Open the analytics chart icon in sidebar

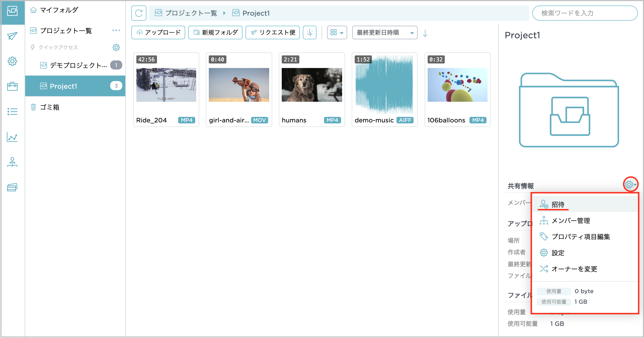tap(12, 137)
